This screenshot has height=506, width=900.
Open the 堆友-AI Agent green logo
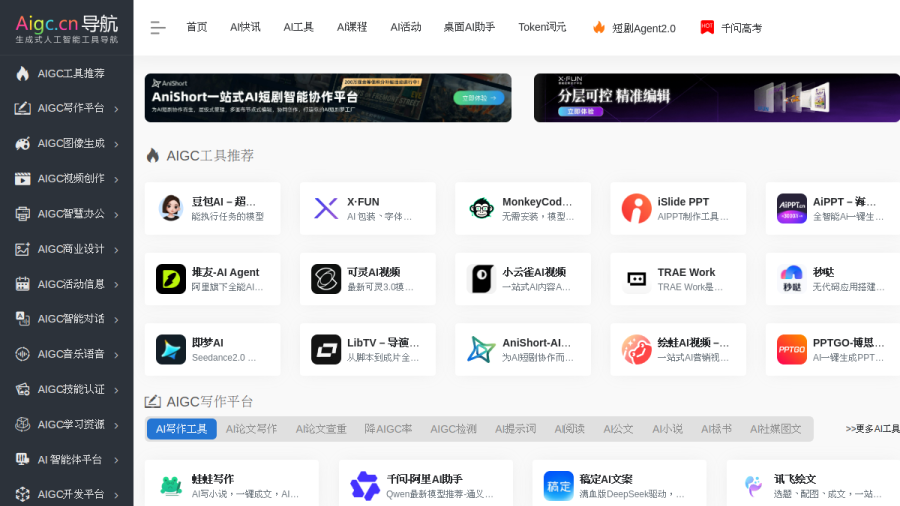click(171, 279)
